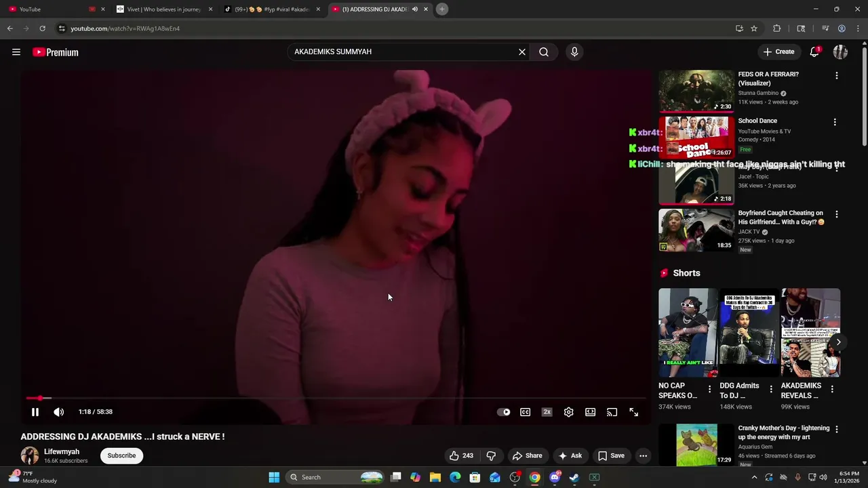Open DDG Admits To DJ short
868x488 pixels.
pyautogui.click(x=749, y=333)
